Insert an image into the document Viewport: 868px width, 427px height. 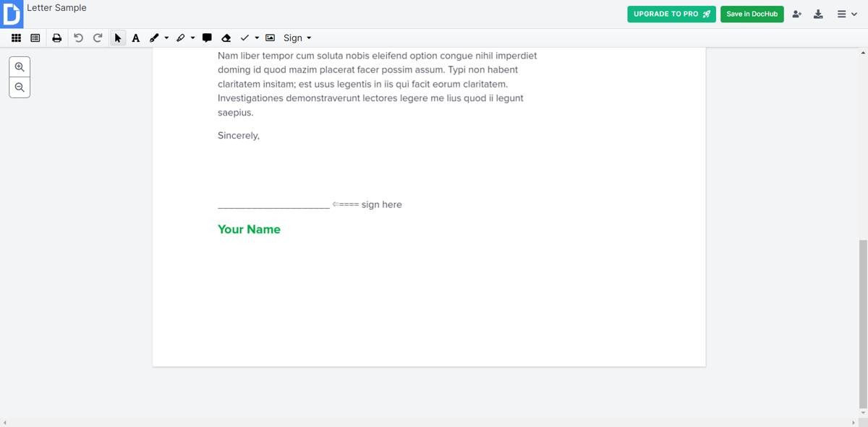point(269,38)
